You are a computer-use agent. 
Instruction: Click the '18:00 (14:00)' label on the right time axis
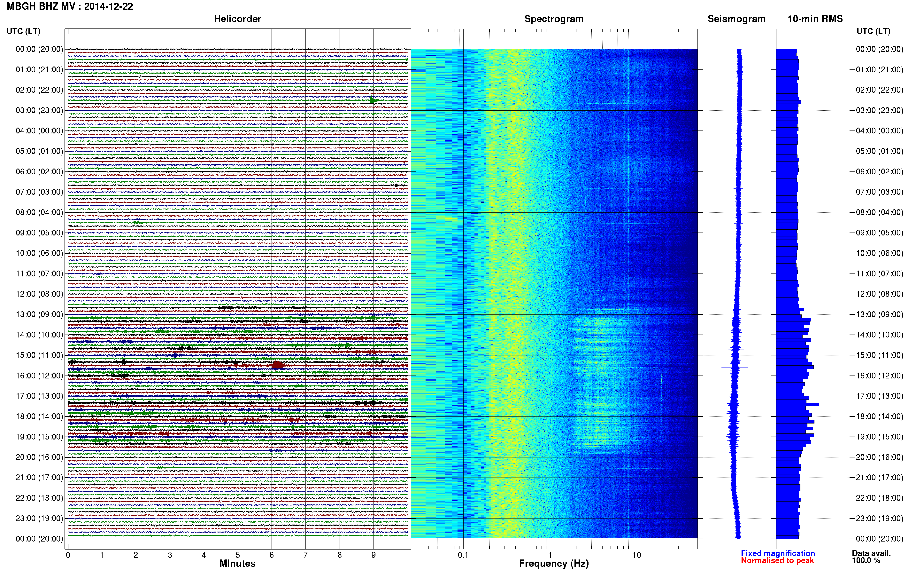click(879, 416)
